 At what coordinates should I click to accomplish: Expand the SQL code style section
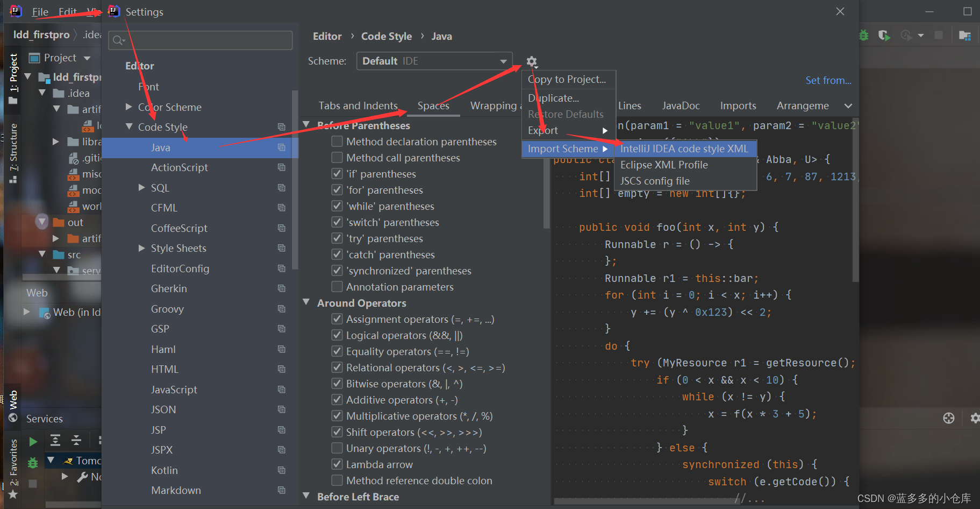pyautogui.click(x=141, y=187)
